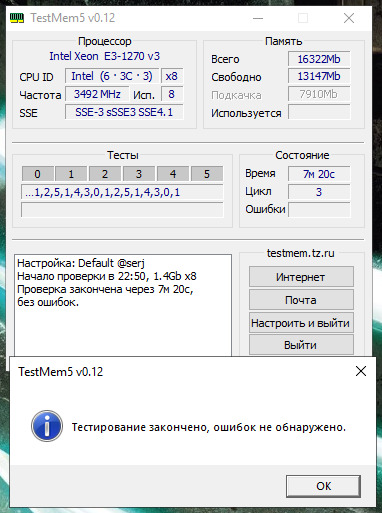Click the Выйти button
The image size is (382, 513).
point(301,345)
